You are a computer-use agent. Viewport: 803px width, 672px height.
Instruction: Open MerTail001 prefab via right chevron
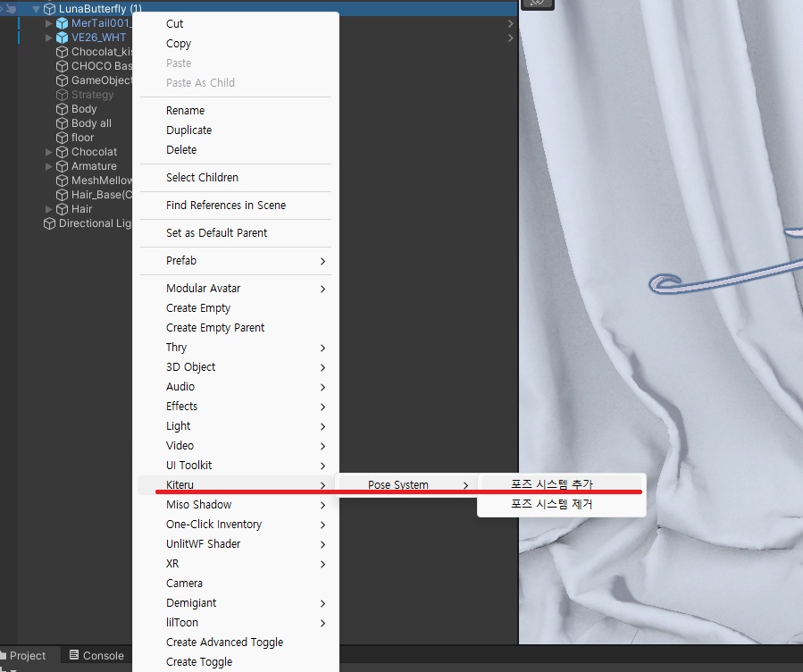pos(511,23)
